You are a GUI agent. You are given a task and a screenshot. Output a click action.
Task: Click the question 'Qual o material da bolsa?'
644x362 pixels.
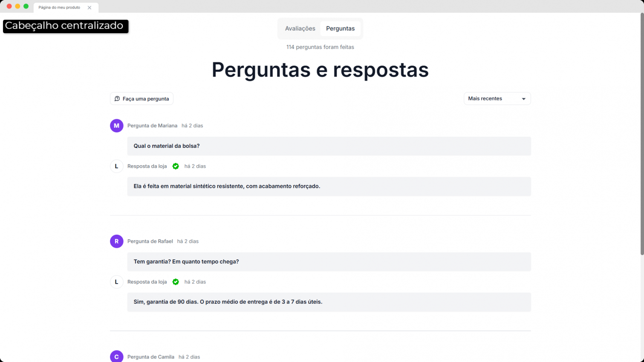click(167, 146)
